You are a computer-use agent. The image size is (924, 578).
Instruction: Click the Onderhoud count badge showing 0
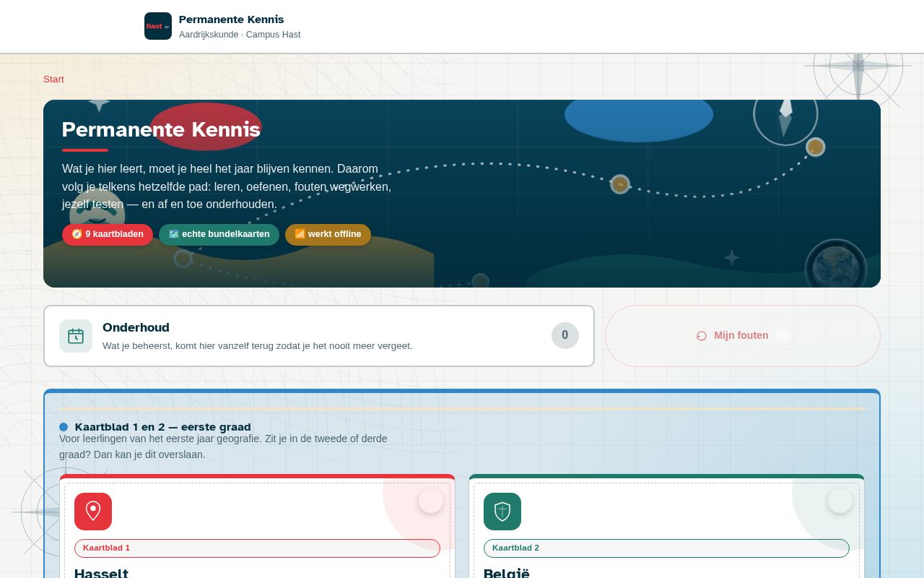(x=565, y=335)
